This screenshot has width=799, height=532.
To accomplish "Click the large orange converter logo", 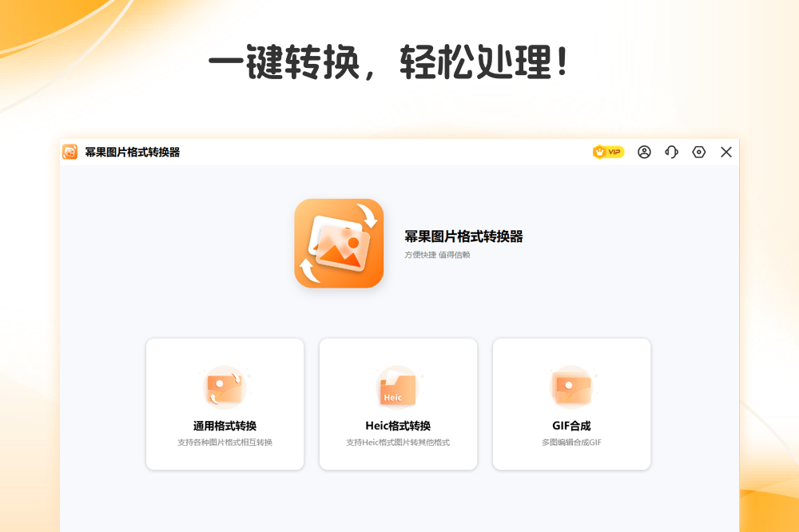I will (339, 243).
